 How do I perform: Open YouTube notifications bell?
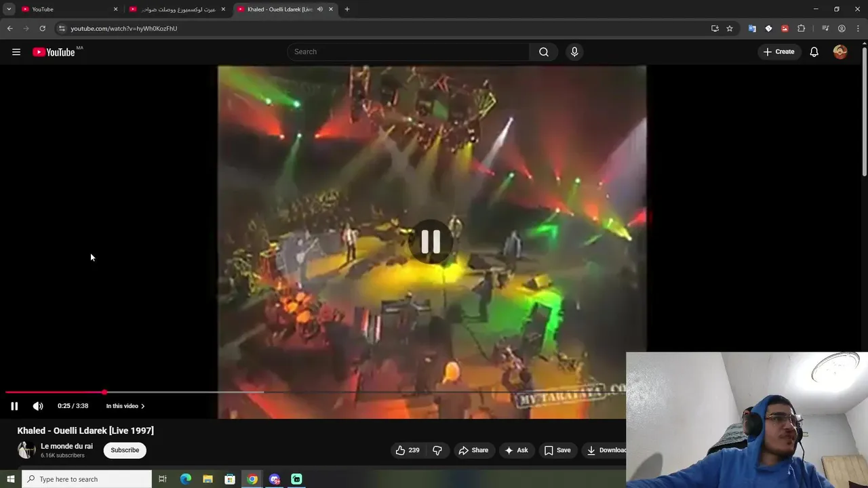coord(814,52)
